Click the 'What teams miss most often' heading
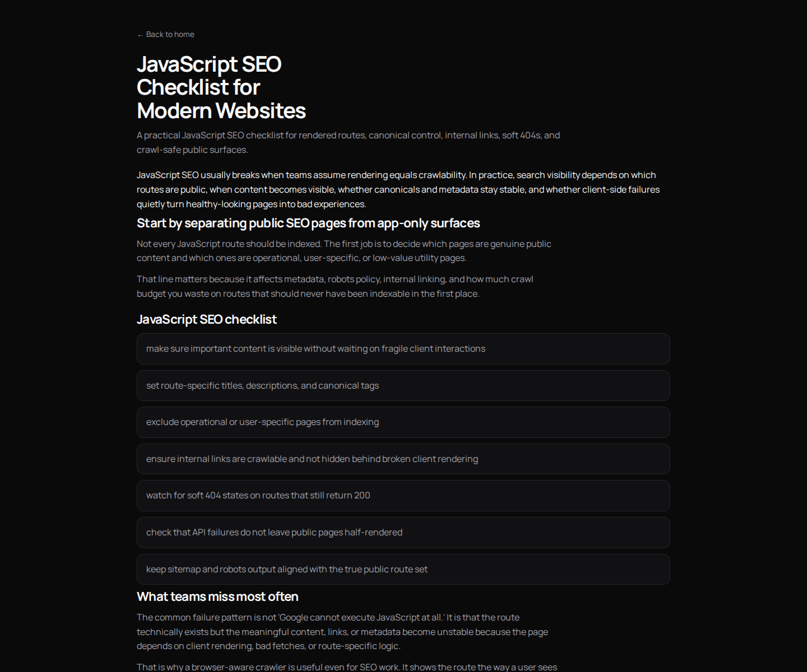 tap(217, 597)
